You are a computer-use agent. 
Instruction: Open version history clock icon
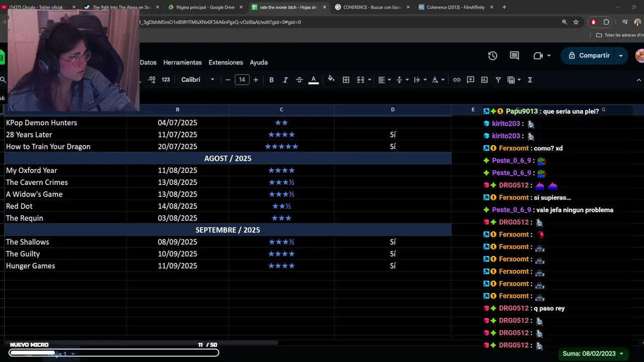[493, 56]
